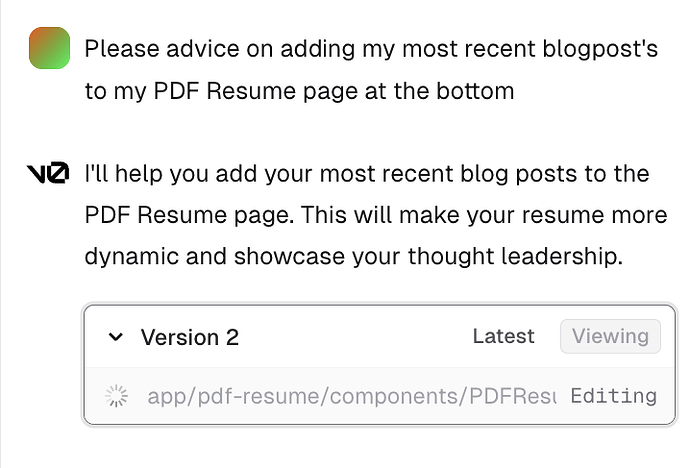Click empty header space between Version 2 and Latest

356,337
